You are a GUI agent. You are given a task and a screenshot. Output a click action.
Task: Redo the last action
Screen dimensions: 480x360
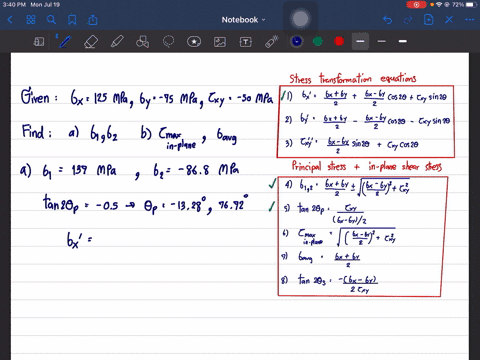(x=408, y=20)
